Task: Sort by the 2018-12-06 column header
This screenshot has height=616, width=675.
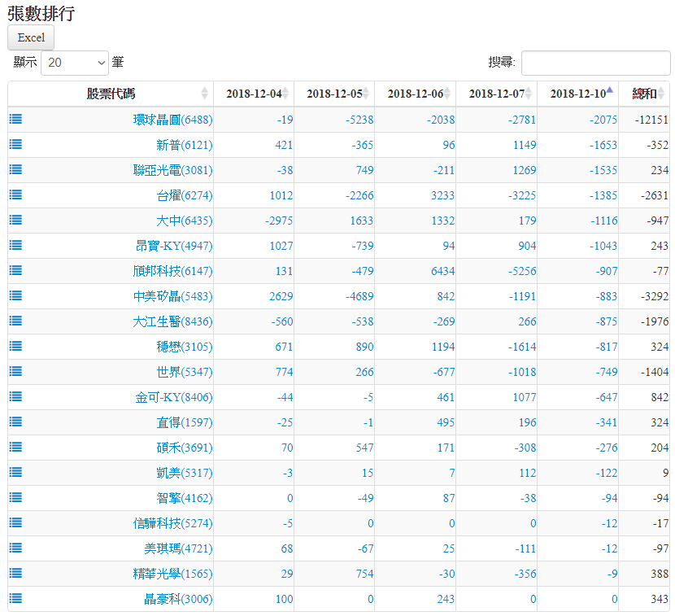Action: coord(415,94)
